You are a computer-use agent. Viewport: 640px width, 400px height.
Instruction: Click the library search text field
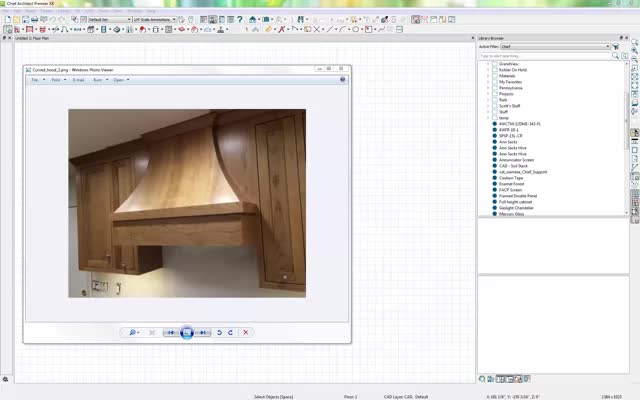pos(545,55)
